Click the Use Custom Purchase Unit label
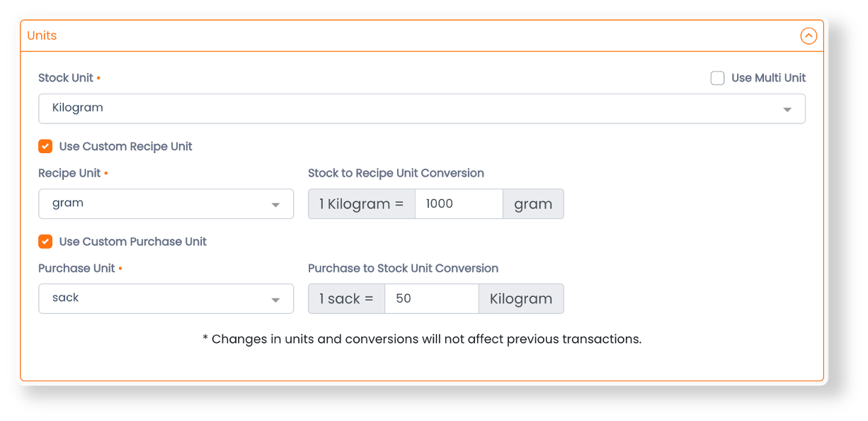The image size is (868, 421). pyautogui.click(x=133, y=242)
